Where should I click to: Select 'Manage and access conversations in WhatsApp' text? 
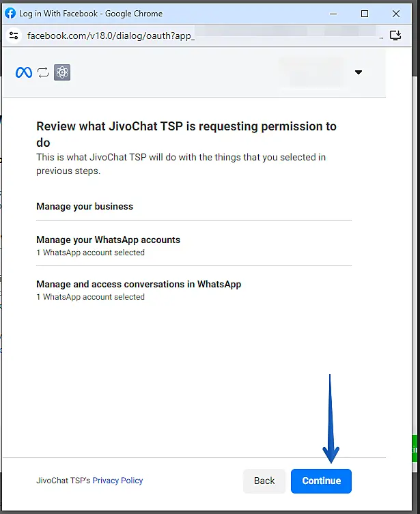click(139, 284)
